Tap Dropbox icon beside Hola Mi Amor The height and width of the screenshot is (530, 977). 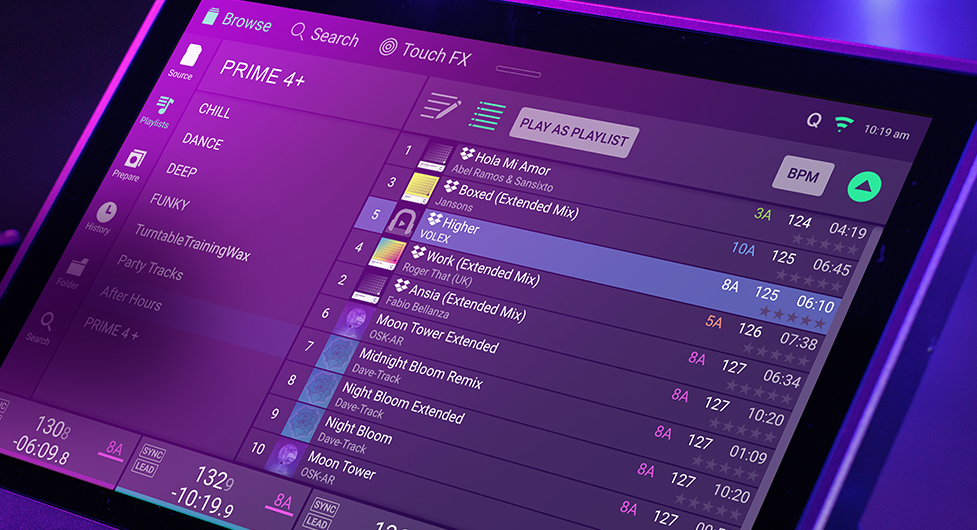point(467,153)
